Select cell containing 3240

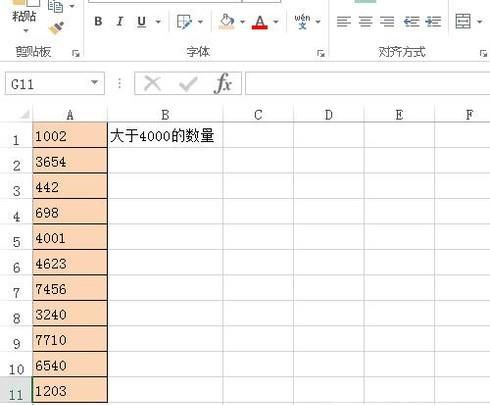tap(70, 313)
